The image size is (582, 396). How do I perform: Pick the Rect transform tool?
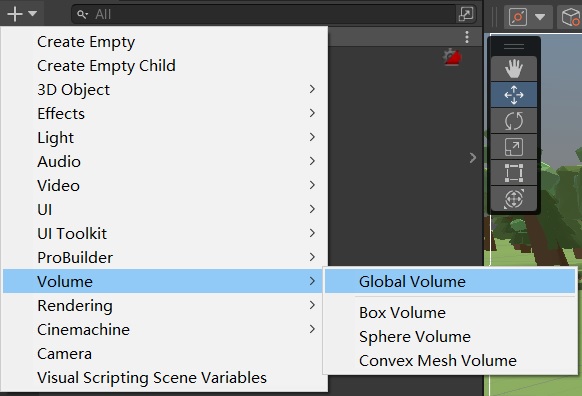click(514, 173)
